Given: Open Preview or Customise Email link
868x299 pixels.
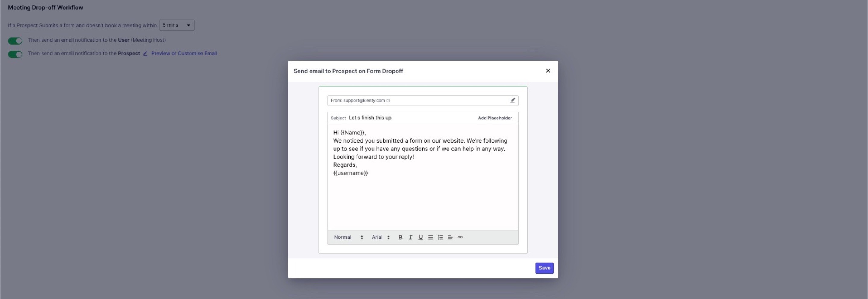Looking at the screenshot, I should click(184, 53).
